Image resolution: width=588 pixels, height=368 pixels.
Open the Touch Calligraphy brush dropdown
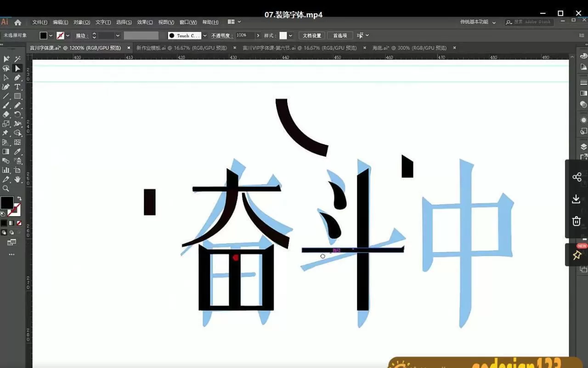coord(204,35)
